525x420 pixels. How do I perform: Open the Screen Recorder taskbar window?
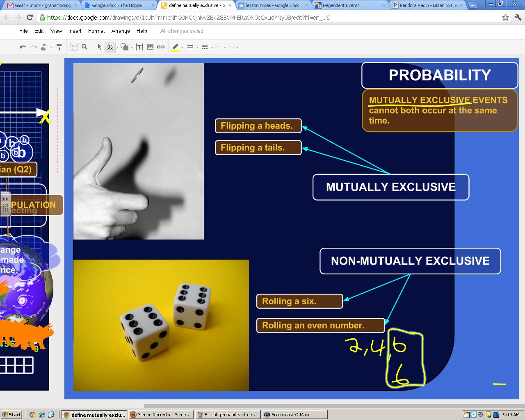[x=160, y=415]
